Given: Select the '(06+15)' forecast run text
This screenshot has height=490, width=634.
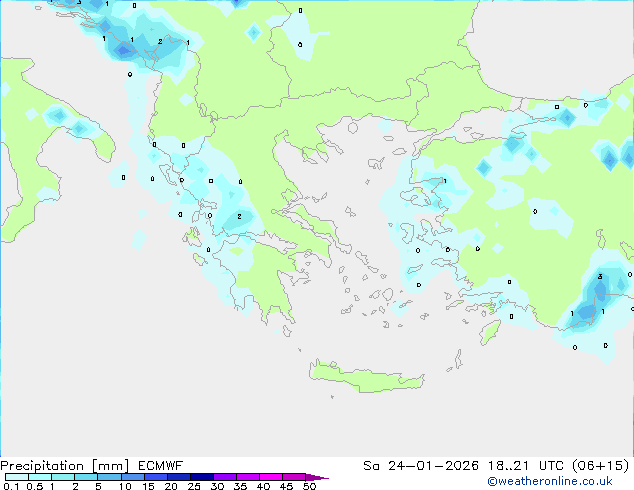Looking at the screenshot, I should coord(601,466).
